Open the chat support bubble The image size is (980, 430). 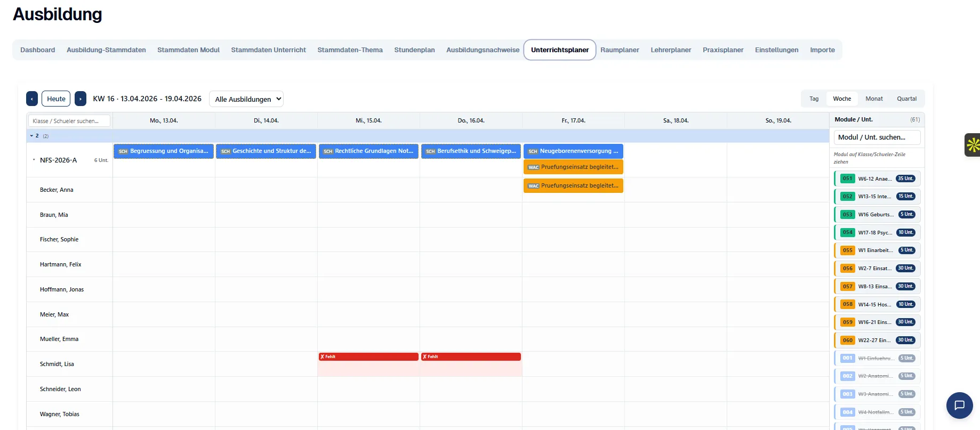(x=959, y=405)
